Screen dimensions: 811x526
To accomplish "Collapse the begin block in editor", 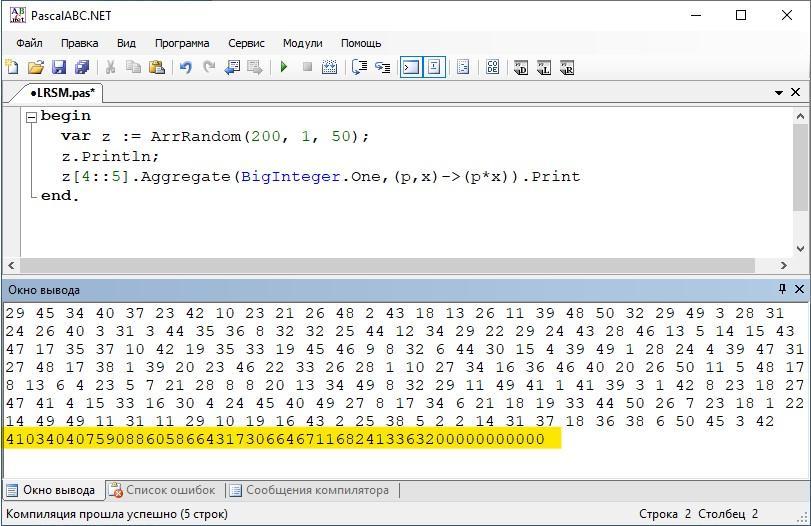I will 32,117.
